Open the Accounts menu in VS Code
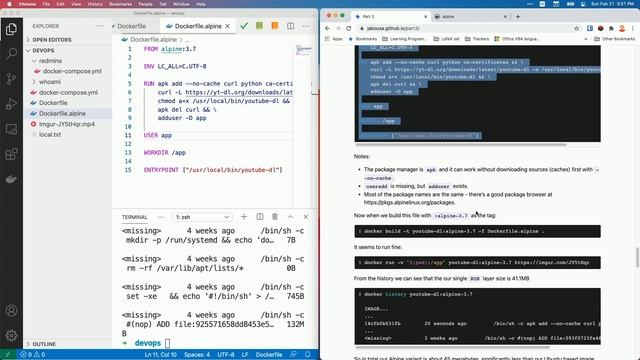The image size is (640, 360). point(11,311)
